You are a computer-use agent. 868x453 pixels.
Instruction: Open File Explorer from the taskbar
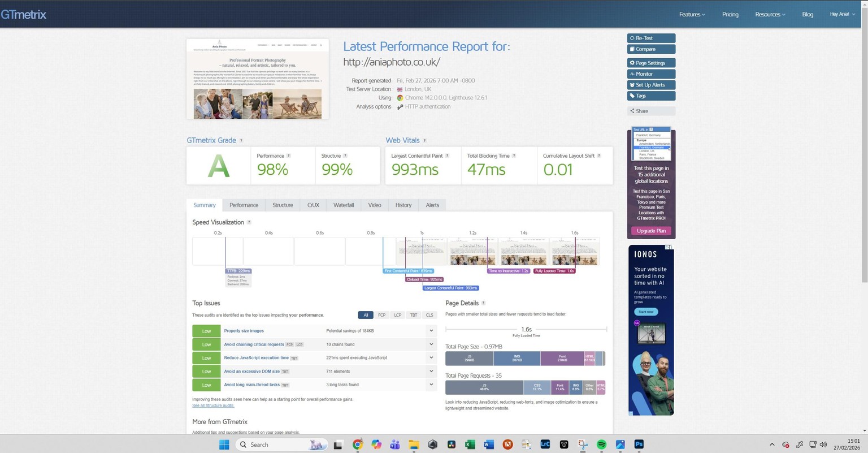coord(414,445)
